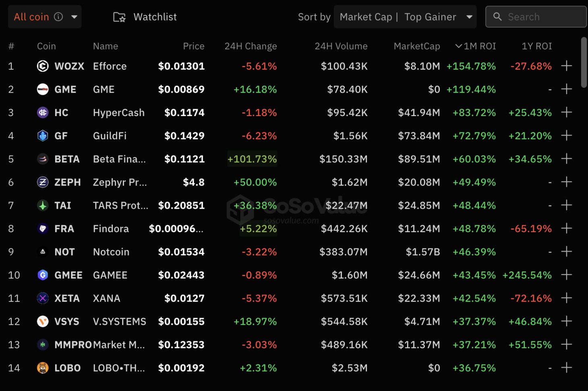Click the info icon beside All coin
Viewport: 588px width, 391px height.
click(x=58, y=17)
